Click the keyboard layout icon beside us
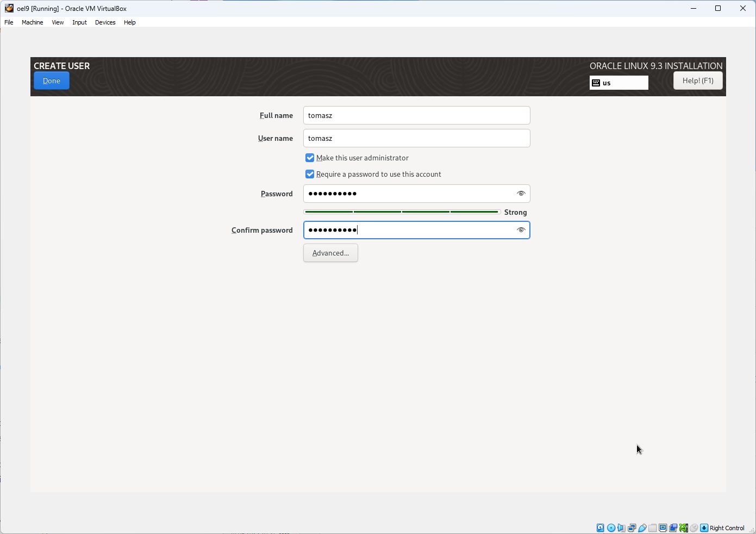 596,83
